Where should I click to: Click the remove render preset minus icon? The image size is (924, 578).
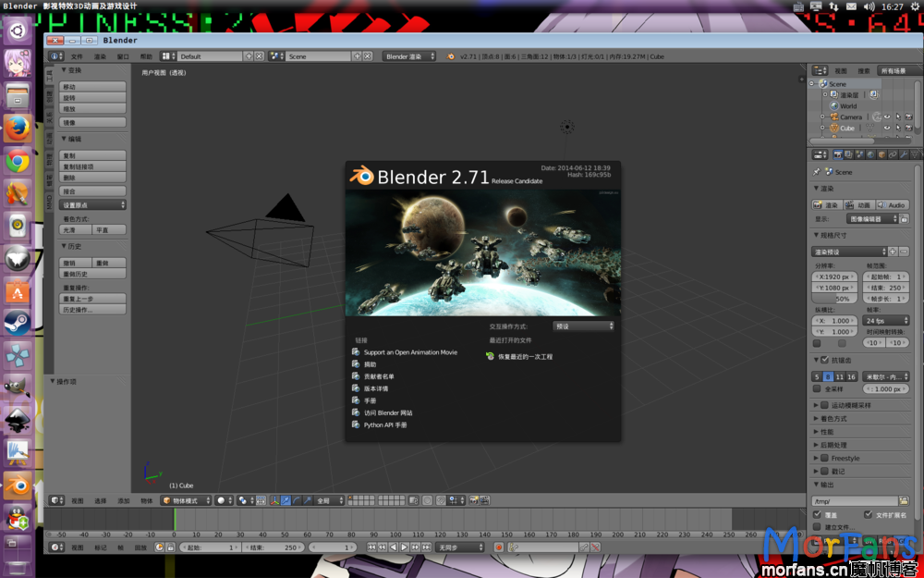pyautogui.click(x=904, y=252)
